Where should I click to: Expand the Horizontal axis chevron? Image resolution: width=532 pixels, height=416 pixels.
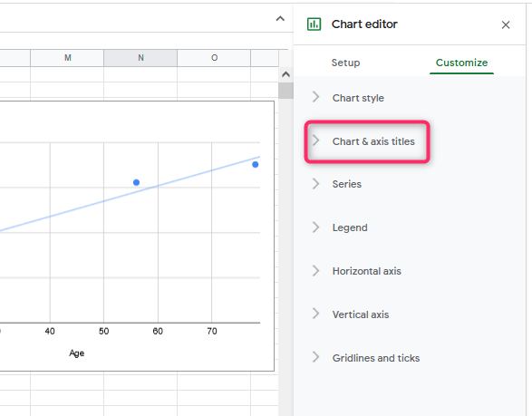click(x=316, y=271)
